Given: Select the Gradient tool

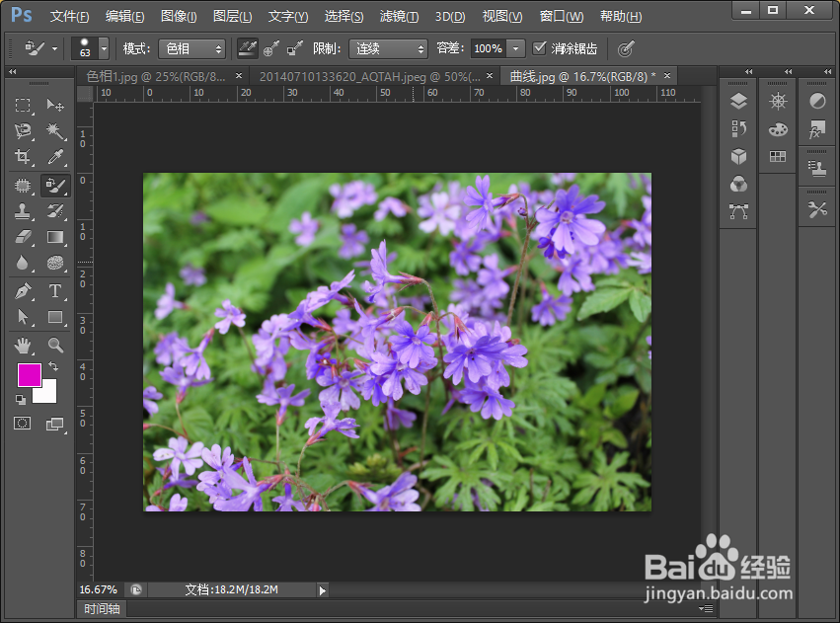Looking at the screenshot, I should (55, 237).
